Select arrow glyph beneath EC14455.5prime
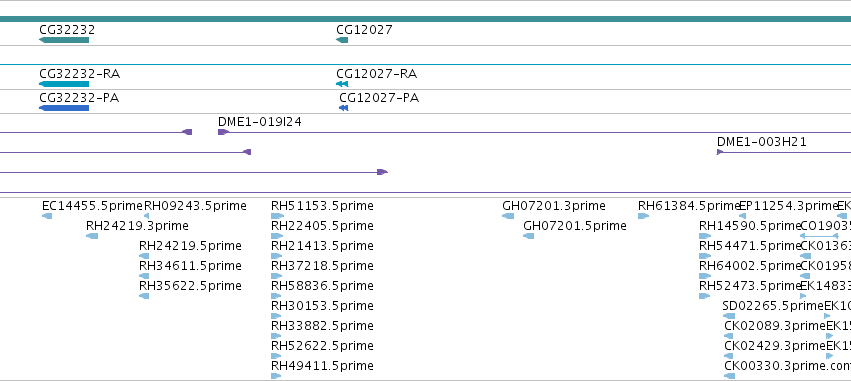This screenshot has width=851, height=381. tap(47, 216)
